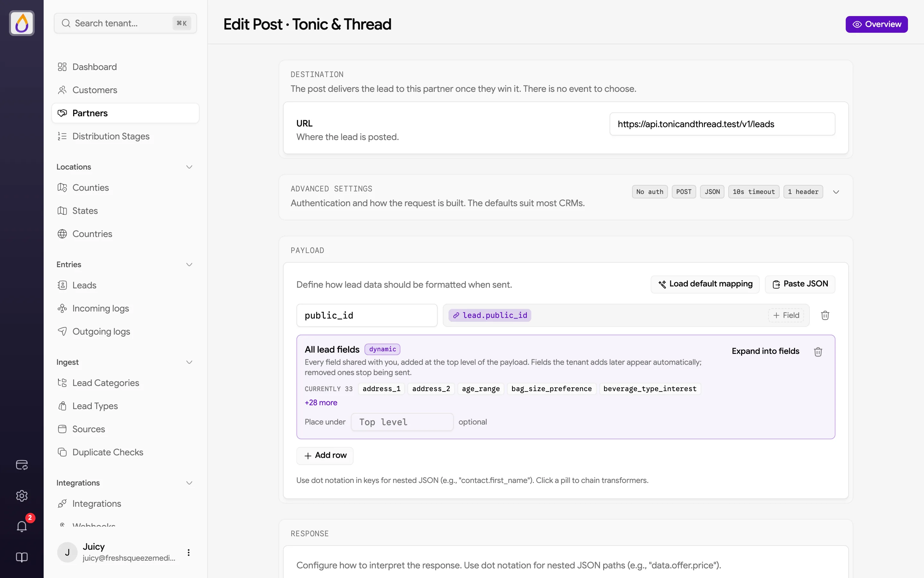The width and height of the screenshot is (924, 578).
Task: Click the + Field button
Action: coord(786,315)
